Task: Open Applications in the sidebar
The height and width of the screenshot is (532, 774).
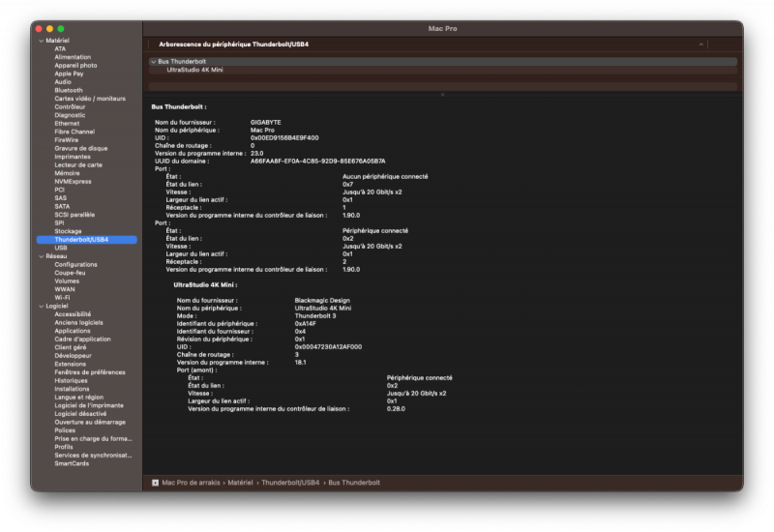Action: pyautogui.click(x=73, y=331)
